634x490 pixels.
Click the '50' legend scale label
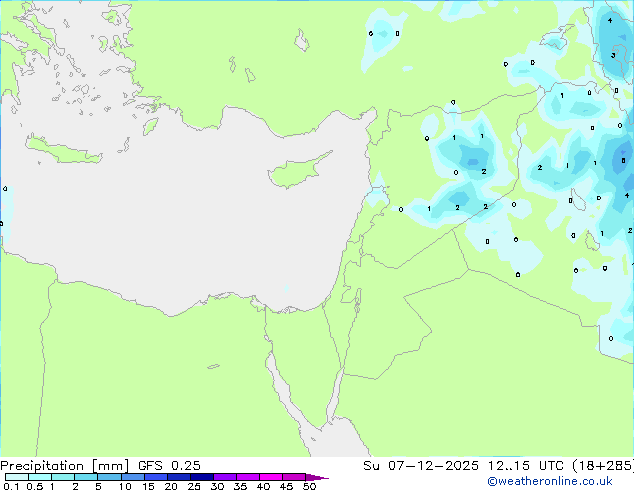310,486
